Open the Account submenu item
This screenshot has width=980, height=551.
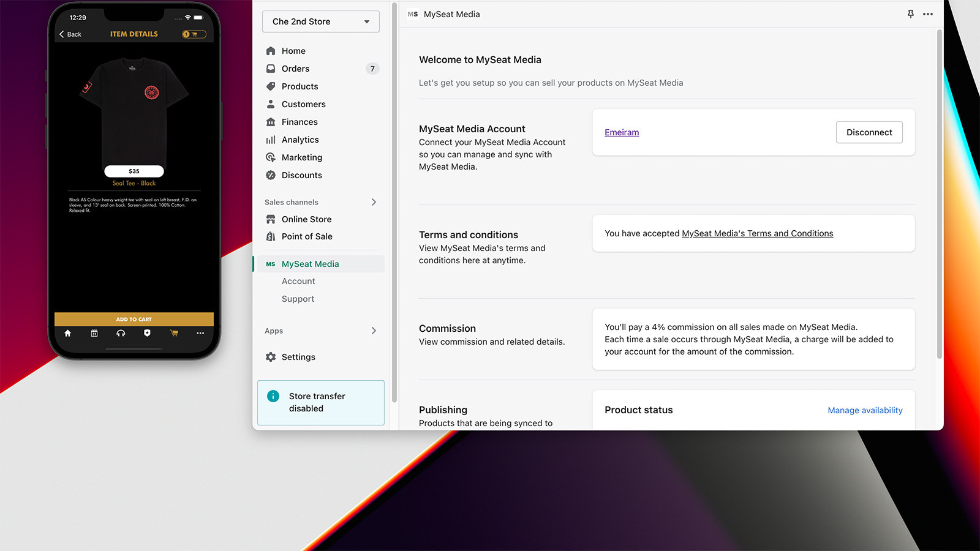coord(298,281)
